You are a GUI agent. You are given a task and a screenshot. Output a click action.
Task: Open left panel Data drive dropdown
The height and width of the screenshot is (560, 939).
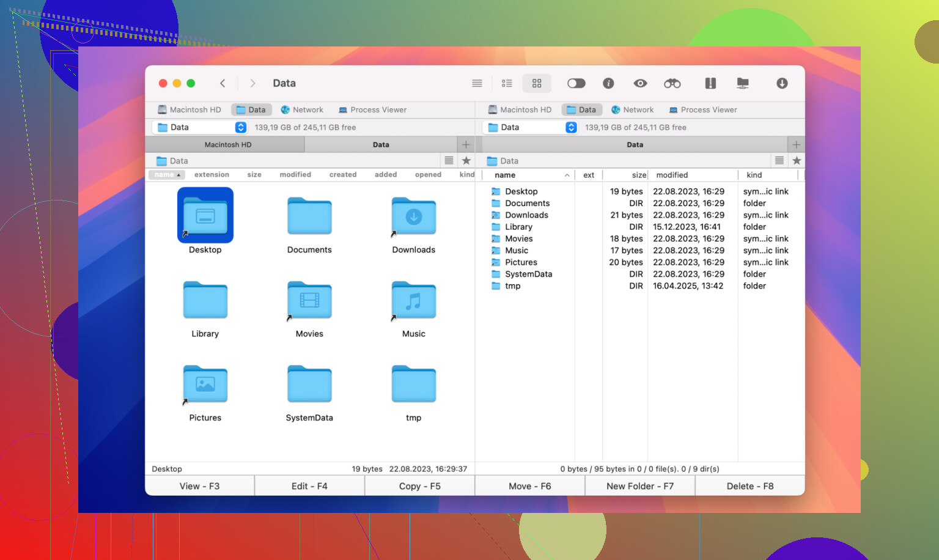point(241,127)
